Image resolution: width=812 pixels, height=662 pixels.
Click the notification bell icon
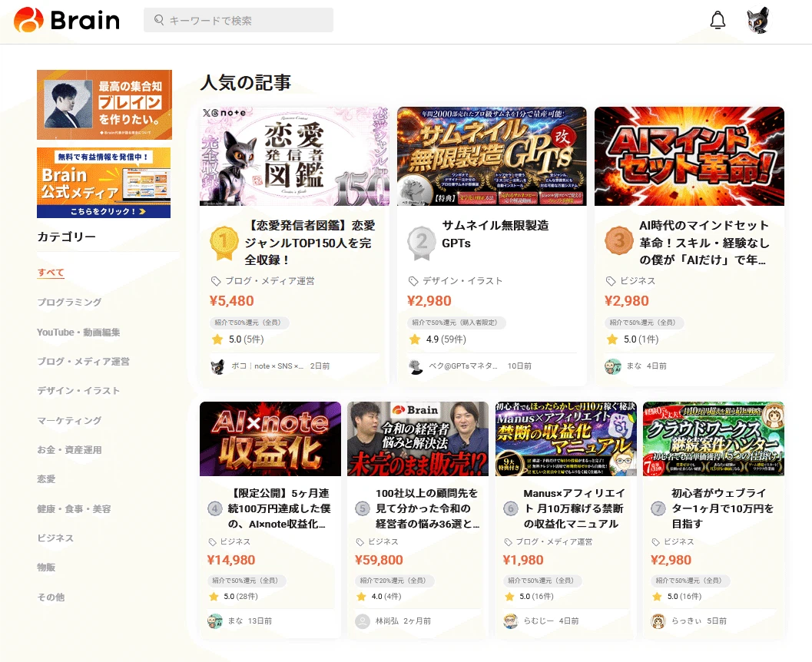click(x=718, y=21)
